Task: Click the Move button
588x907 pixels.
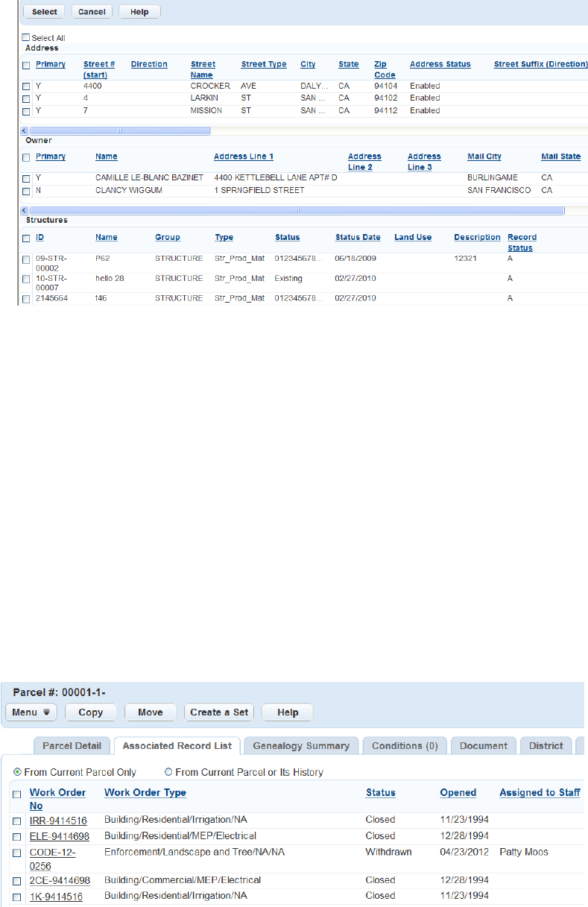Action: click(x=150, y=712)
